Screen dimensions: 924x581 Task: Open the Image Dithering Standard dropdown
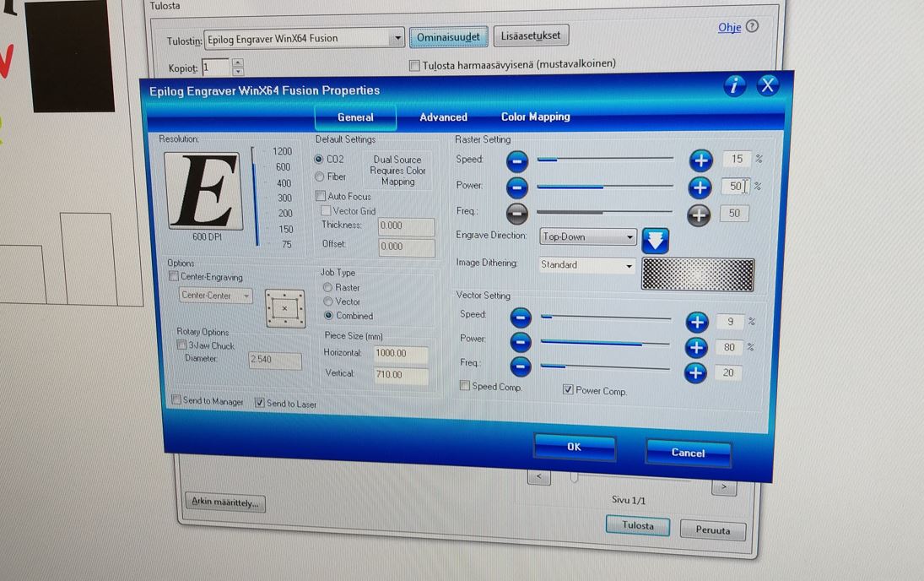(x=587, y=265)
